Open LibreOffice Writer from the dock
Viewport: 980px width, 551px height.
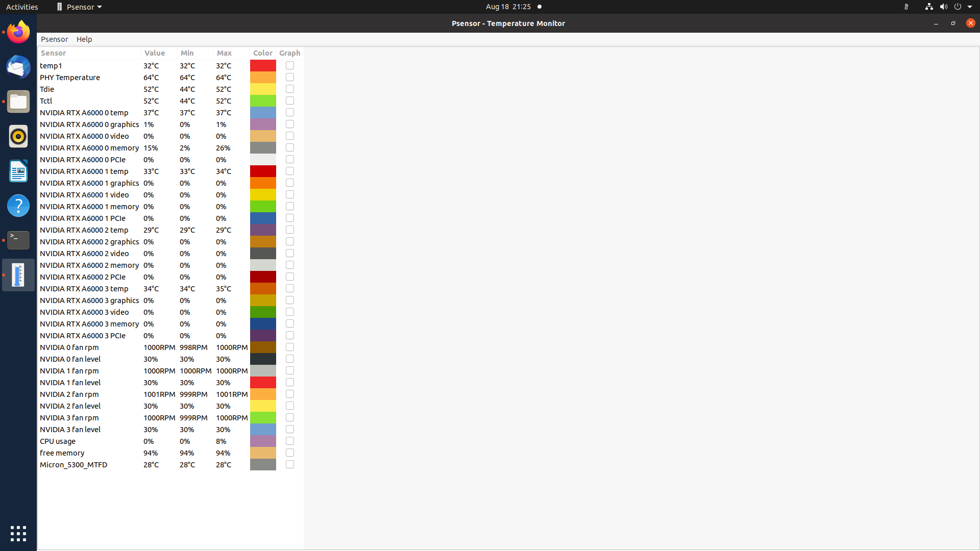pyautogui.click(x=18, y=171)
